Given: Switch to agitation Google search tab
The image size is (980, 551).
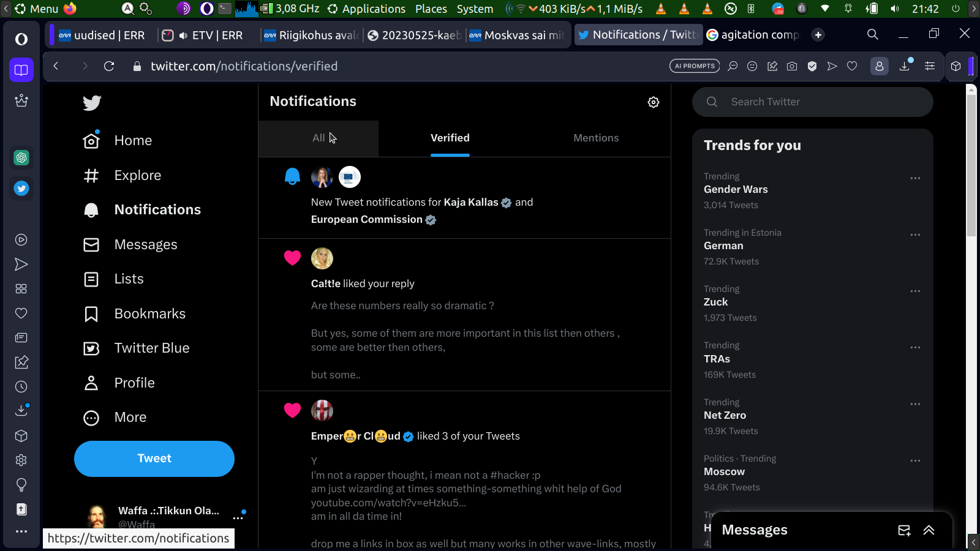Looking at the screenshot, I should tap(753, 36).
